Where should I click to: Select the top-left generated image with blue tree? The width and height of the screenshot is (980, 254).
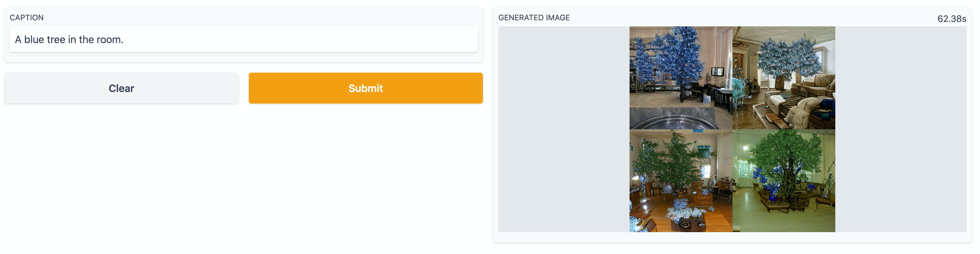[x=681, y=77]
